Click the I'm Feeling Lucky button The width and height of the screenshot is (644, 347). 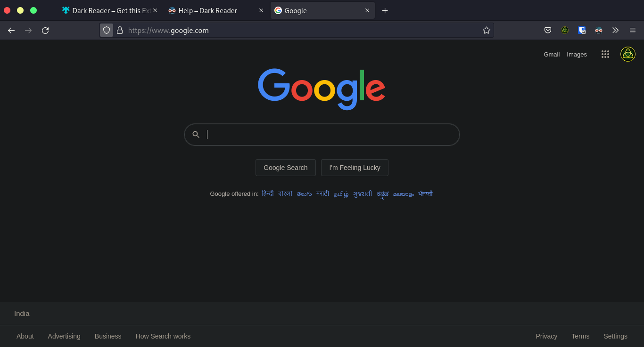[x=355, y=167]
